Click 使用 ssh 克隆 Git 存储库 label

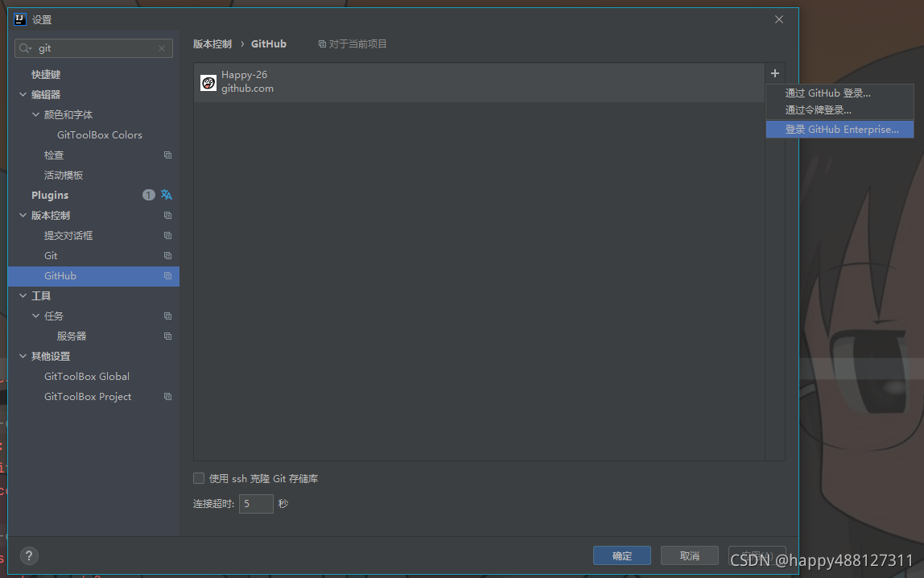point(263,478)
